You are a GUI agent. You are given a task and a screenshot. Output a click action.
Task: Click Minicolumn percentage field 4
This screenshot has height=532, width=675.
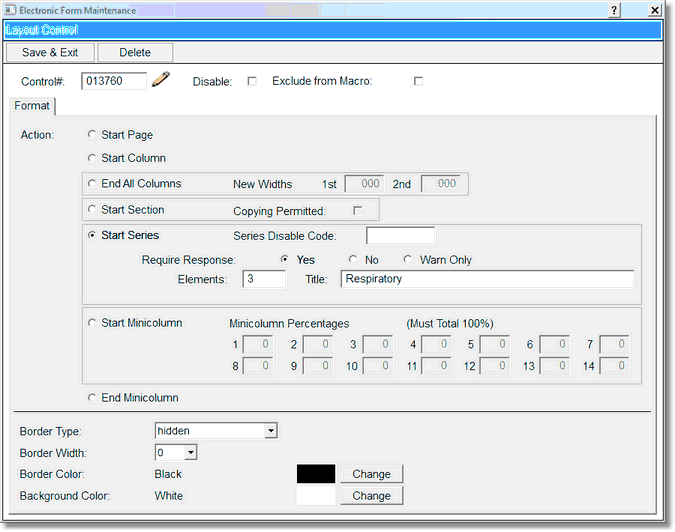click(x=436, y=344)
